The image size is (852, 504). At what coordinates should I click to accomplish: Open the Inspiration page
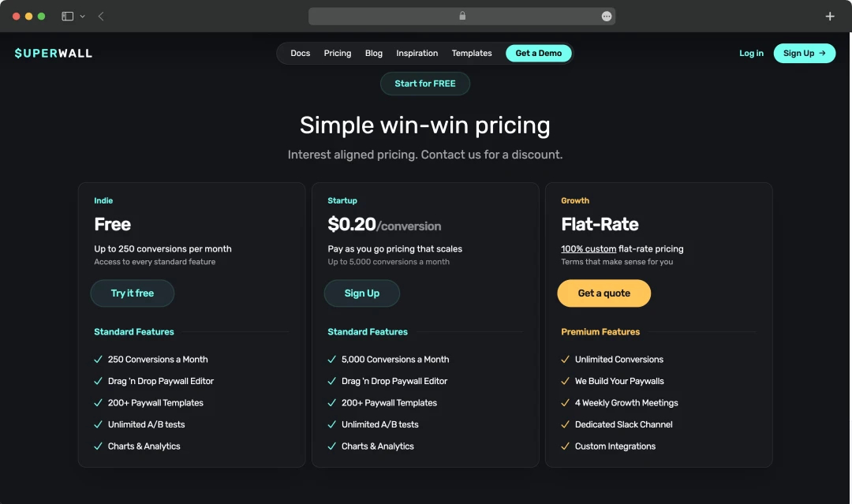click(x=417, y=53)
